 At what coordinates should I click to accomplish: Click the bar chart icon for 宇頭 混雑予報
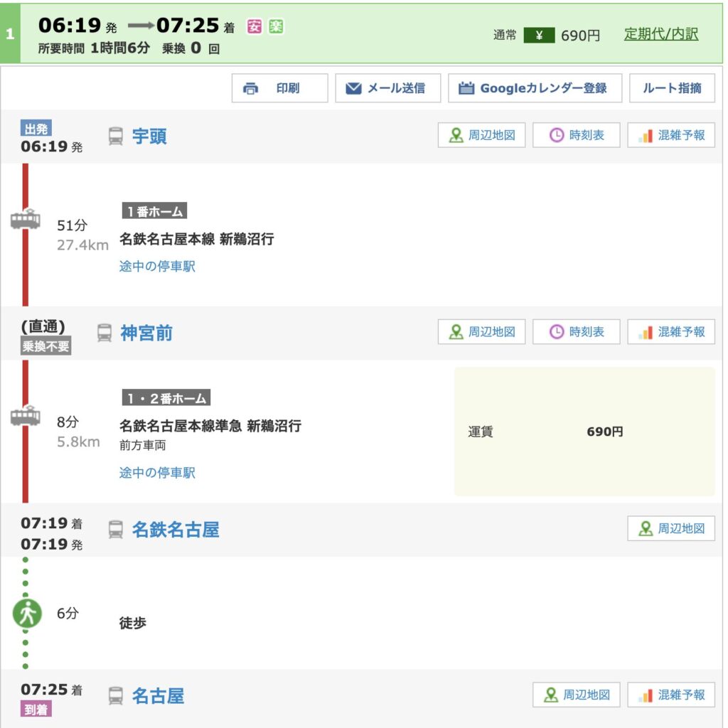click(646, 135)
